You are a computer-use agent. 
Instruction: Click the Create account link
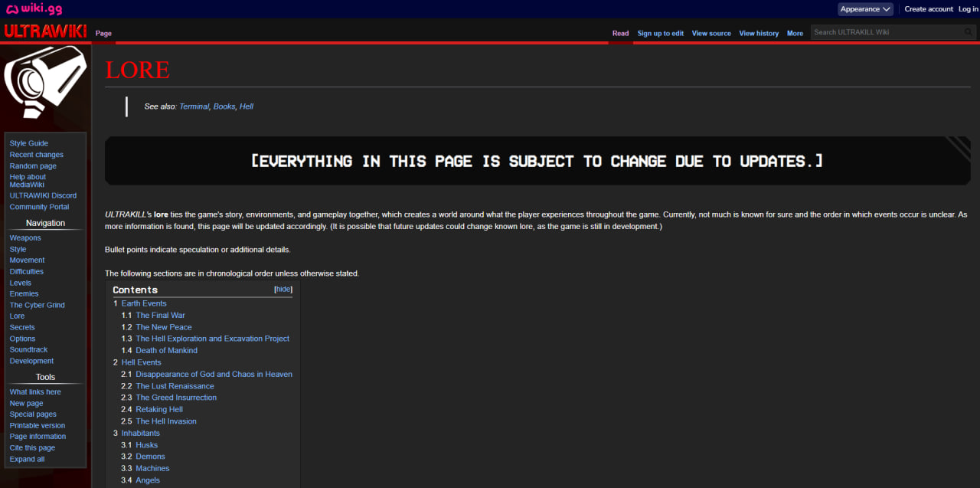tap(929, 9)
